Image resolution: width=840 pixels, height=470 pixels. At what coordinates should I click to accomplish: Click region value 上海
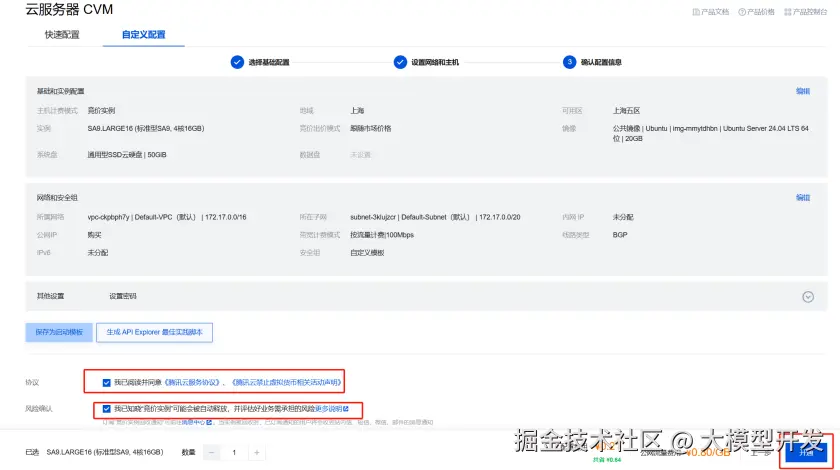357,111
